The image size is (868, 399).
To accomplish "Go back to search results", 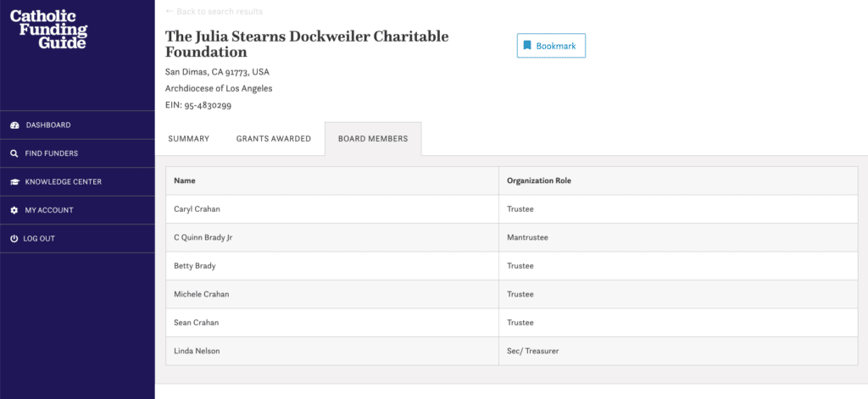I will tap(214, 12).
